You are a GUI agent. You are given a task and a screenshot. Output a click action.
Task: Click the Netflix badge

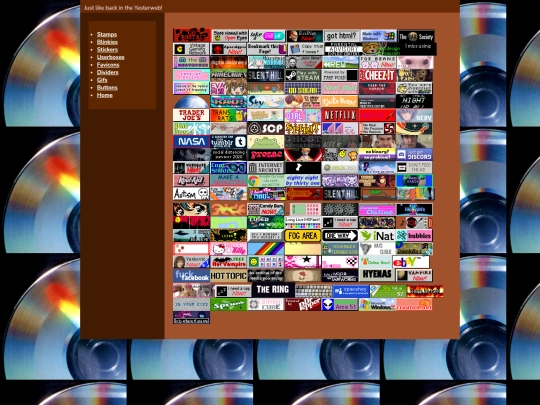340,115
